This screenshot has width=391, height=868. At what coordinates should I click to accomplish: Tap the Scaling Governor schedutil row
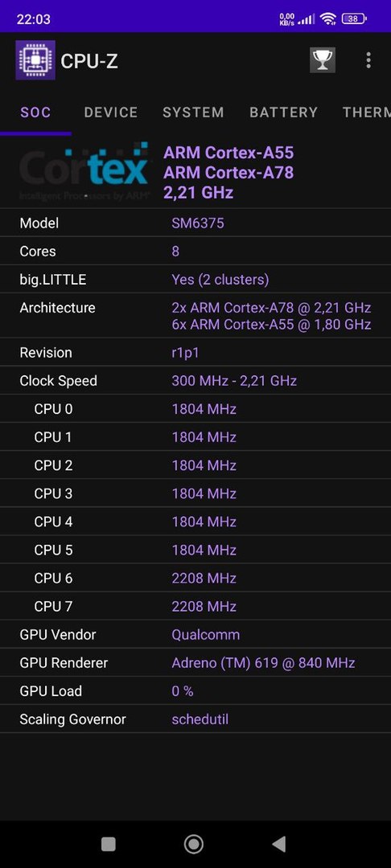(x=195, y=719)
